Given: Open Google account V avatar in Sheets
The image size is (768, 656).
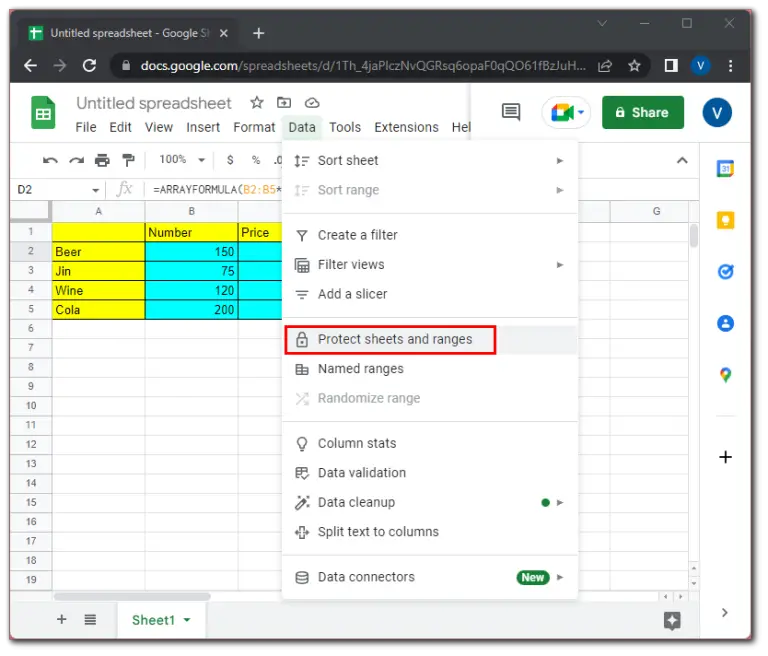Looking at the screenshot, I should (x=717, y=113).
